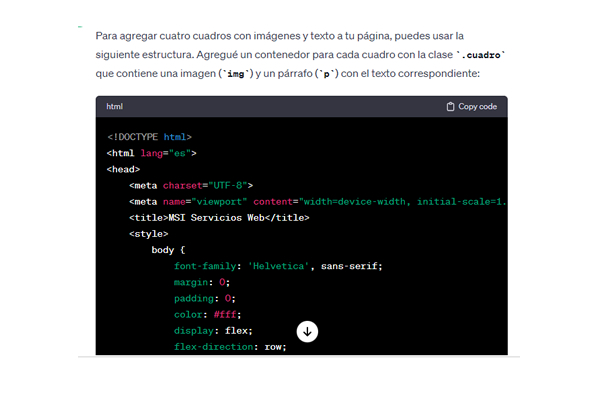600x400 pixels.
Task: Click the html lang="es" code line
Action: pyautogui.click(x=151, y=153)
